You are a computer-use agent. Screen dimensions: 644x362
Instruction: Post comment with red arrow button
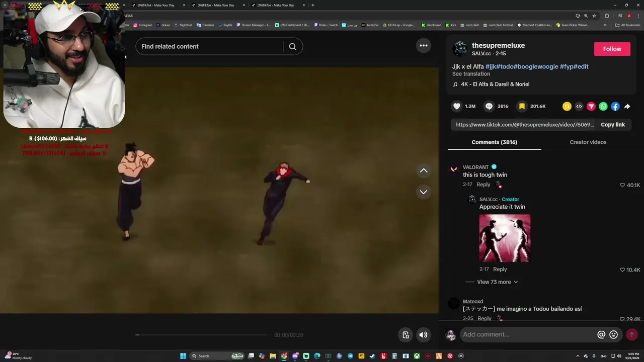tap(632, 334)
